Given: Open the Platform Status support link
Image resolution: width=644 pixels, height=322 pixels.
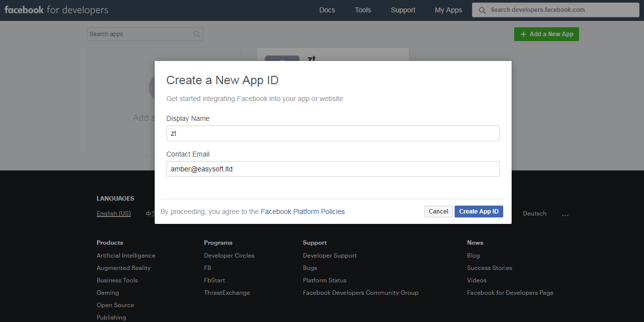Looking at the screenshot, I should click(x=325, y=280).
